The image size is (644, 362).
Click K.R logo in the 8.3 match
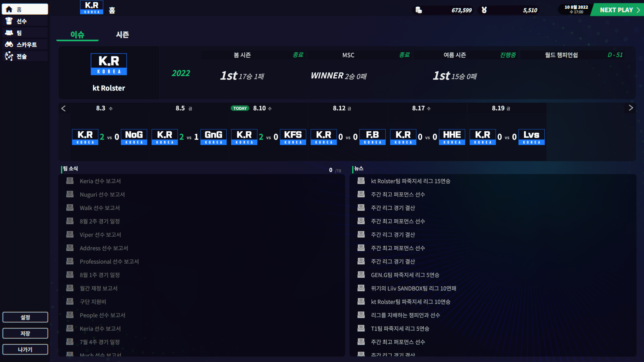[x=85, y=137]
